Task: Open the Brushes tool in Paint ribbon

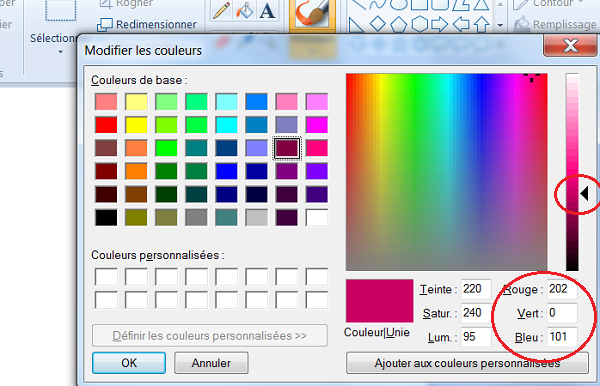Action: coord(312,15)
